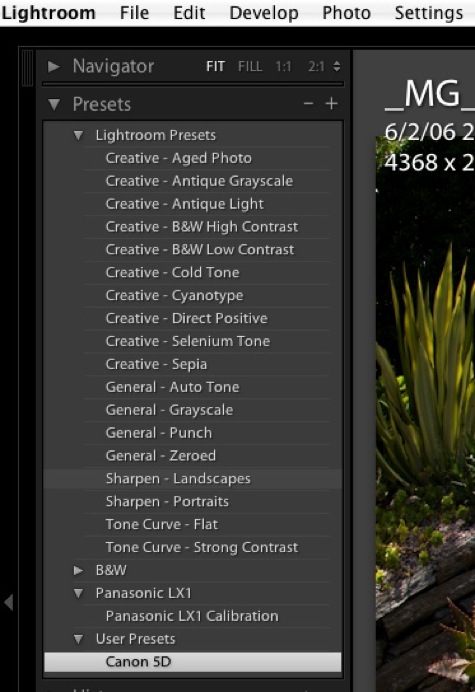
Task: Collapse the Panasonic LX1 folder
Action: pos(79,594)
